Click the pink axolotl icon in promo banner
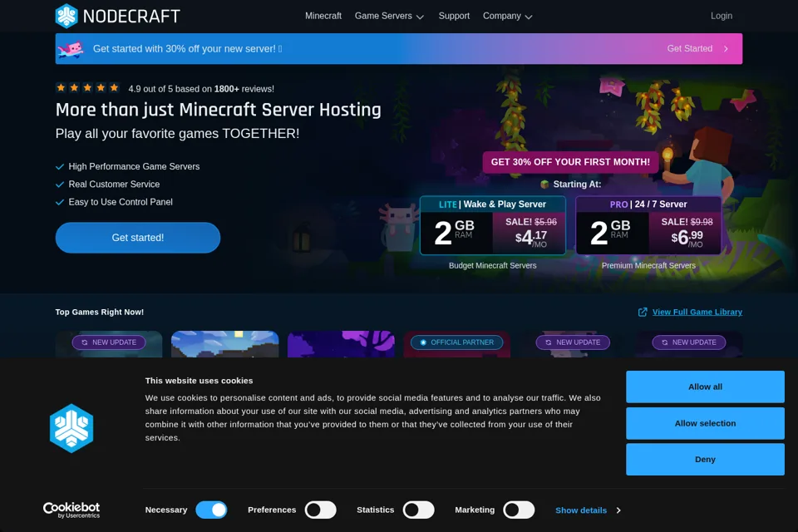 pos(71,49)
